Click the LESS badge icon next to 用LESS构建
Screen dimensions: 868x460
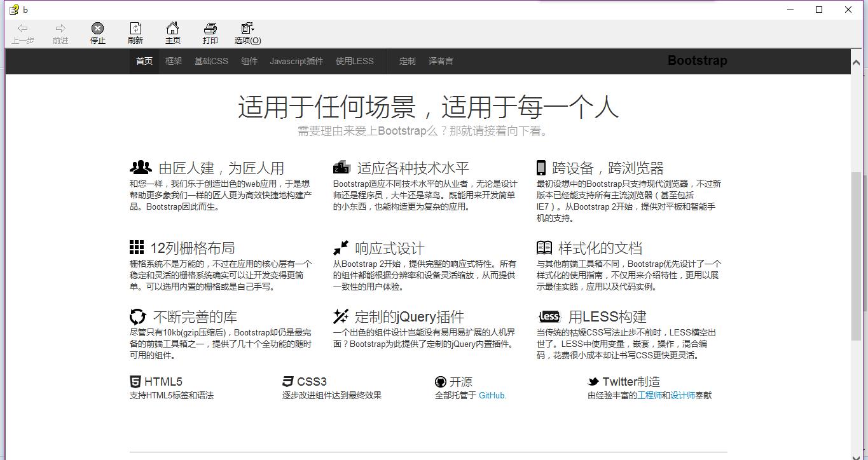pos(548,316)
